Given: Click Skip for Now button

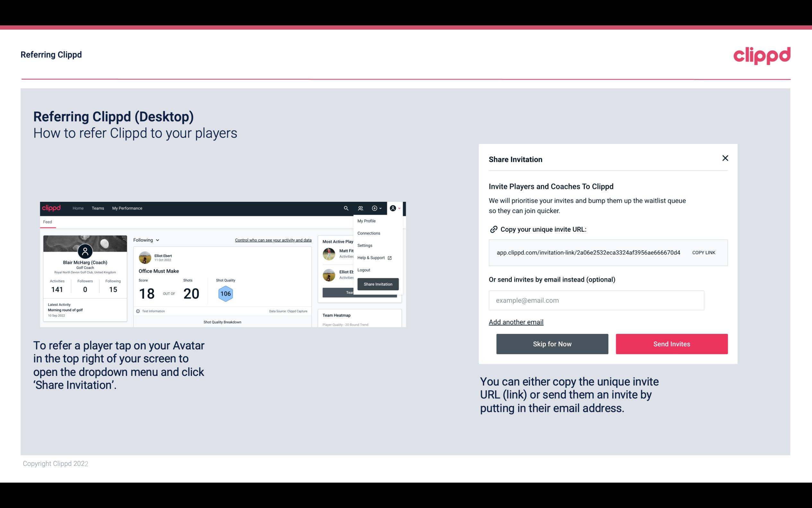Looking at the screenshot, I should tap(552, 344).
